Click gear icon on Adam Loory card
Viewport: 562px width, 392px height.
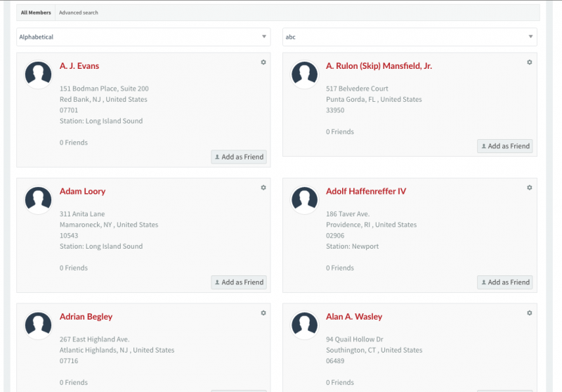click(263, 188)
